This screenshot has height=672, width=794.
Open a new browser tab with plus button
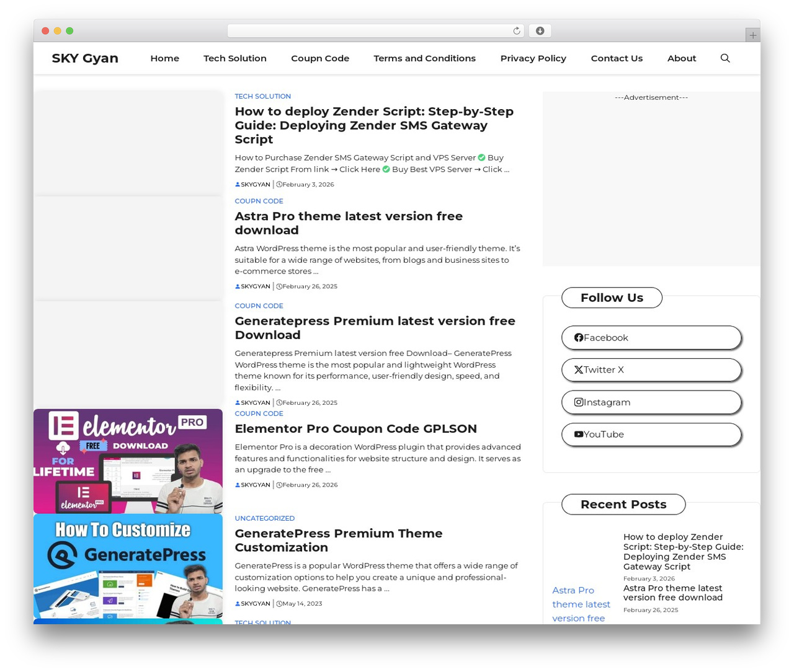[x=752, y=35]
